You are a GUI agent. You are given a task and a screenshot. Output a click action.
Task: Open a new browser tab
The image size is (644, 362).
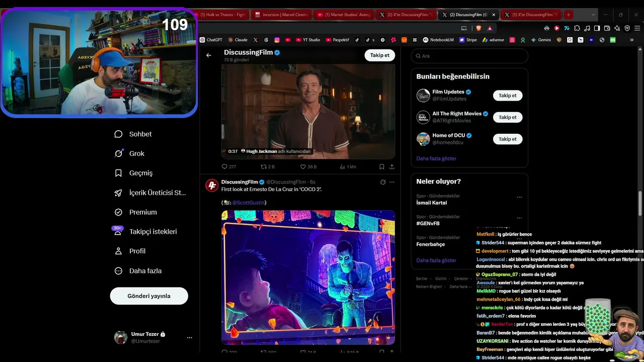tap(569, 15)
